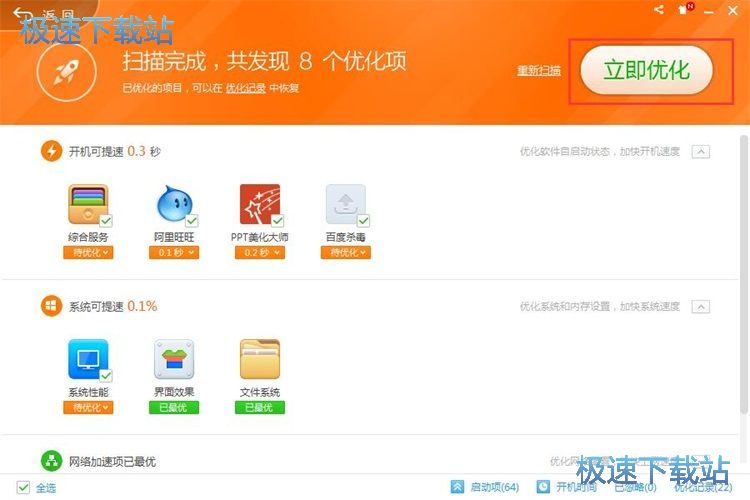This screenshot has height=500, width=750.
Task: Click the 重新扫描 link
Action: tap(538, 71)
